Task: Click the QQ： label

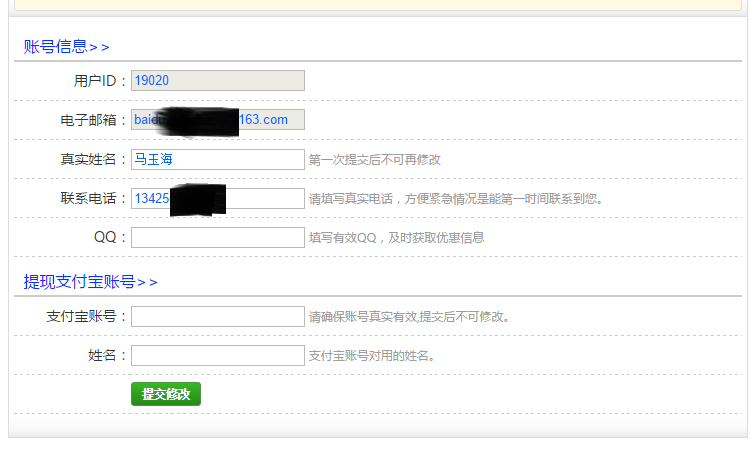Action: tap(110, 237)
